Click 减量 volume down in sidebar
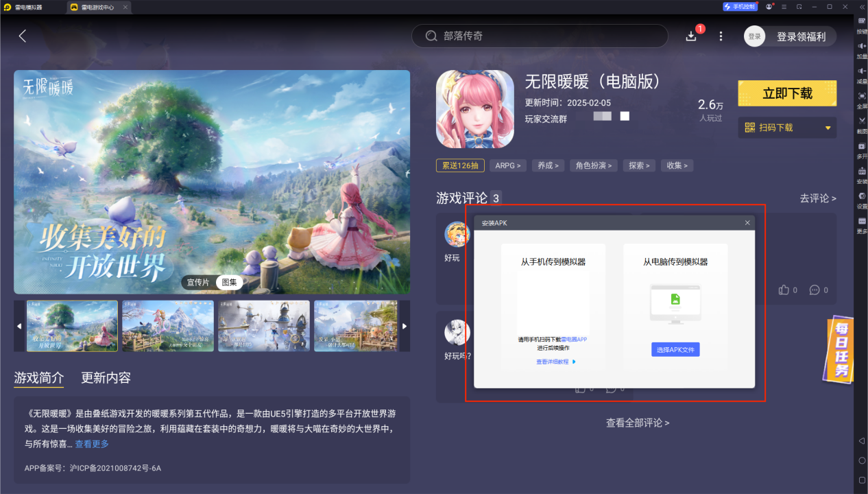This screenshot has width=868, height=494. tap(862, 75)
